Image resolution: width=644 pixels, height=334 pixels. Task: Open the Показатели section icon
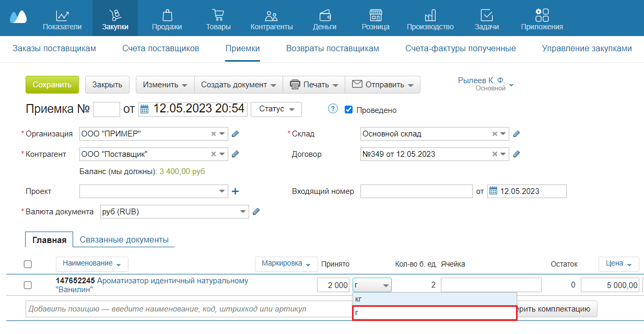tap(62, 15)
